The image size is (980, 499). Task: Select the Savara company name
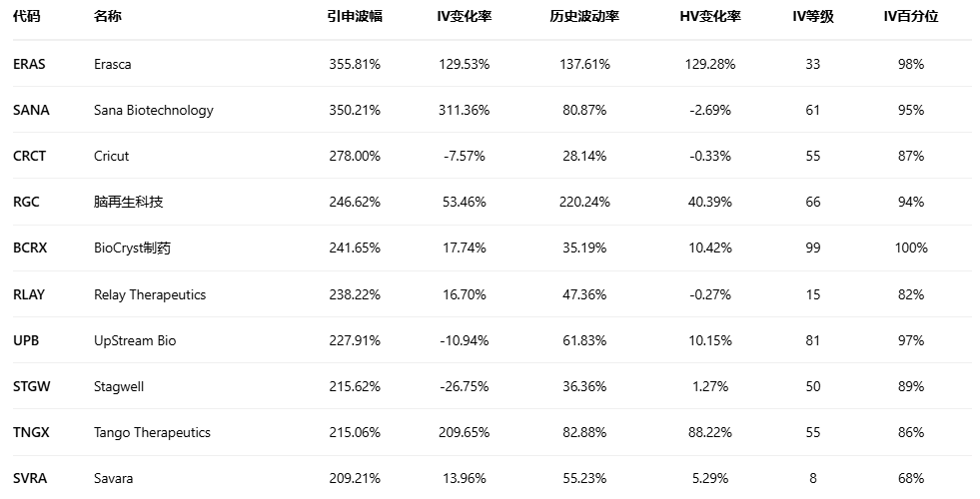[x=113, y=478]
